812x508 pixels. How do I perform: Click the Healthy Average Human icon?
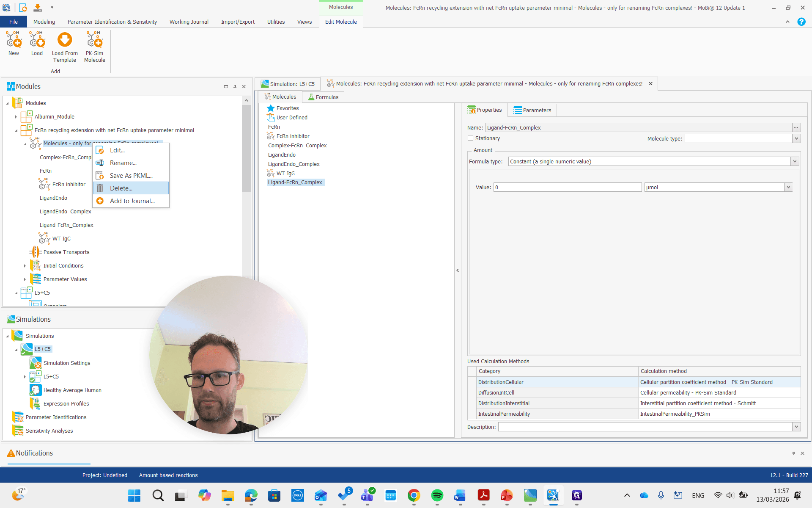tap(36, 390)
